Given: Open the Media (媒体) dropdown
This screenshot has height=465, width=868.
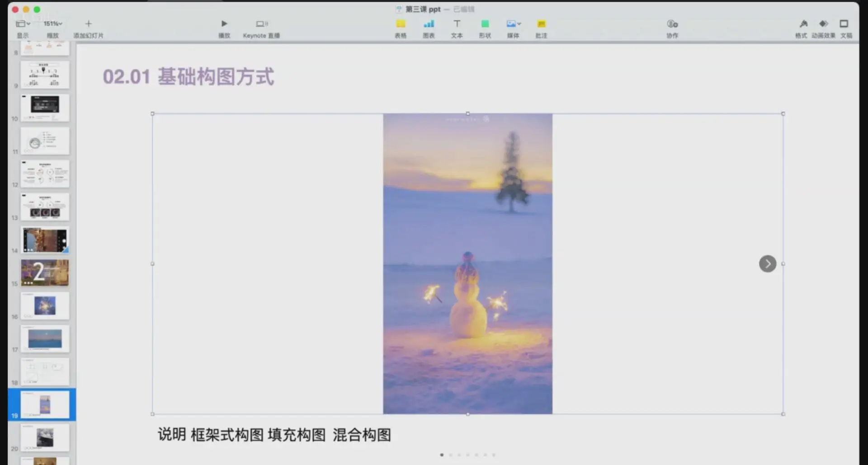Looking at the screenshot, I should (513, 23).
